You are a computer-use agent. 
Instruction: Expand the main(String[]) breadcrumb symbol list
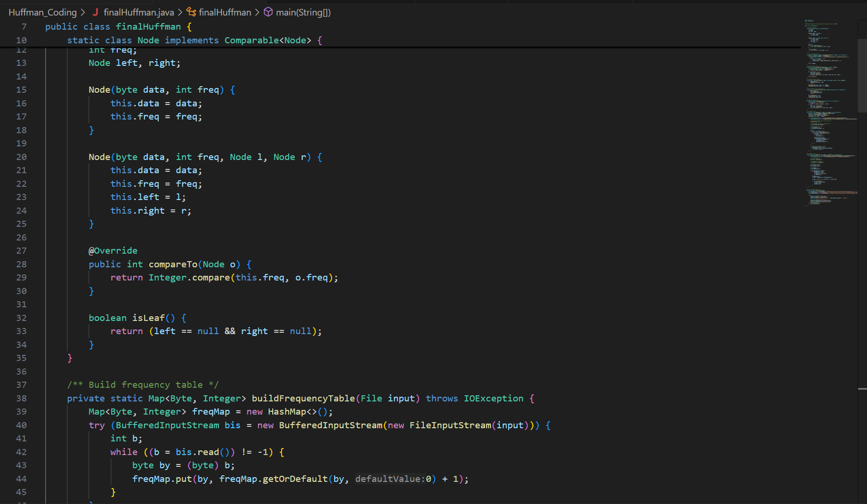click(x=303, y=12)
